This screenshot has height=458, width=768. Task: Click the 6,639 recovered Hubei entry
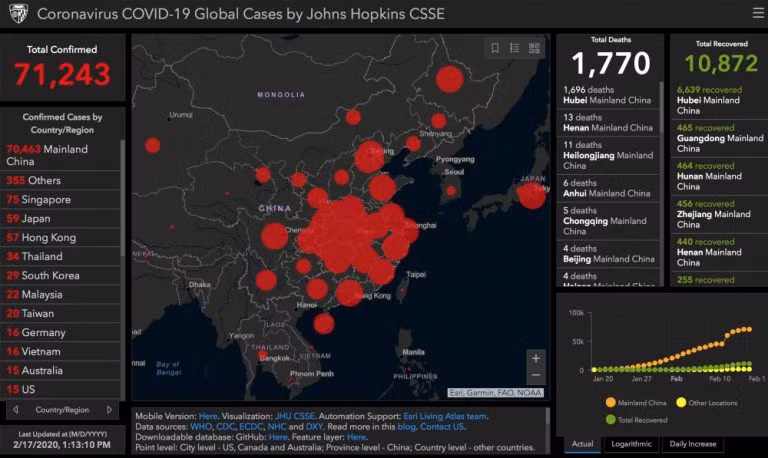coord(719,100)
